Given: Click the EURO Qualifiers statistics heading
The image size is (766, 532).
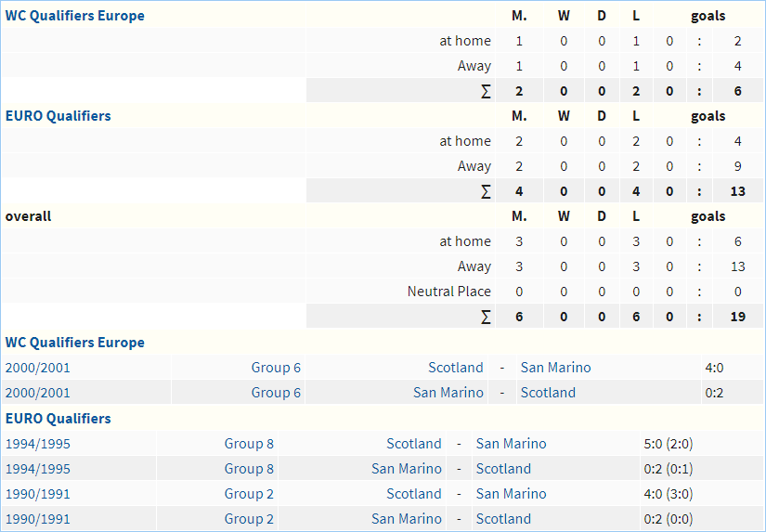Looking at the screenshot, I should [58, 116].
